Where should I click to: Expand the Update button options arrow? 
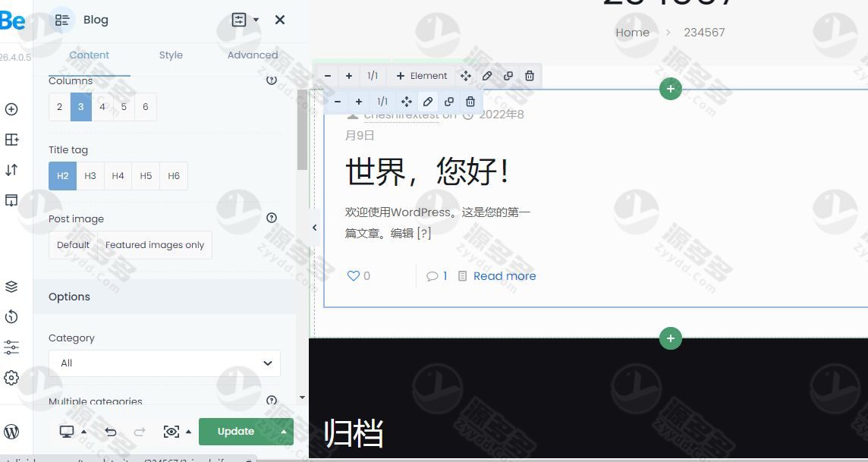click(x=284, y=432)
